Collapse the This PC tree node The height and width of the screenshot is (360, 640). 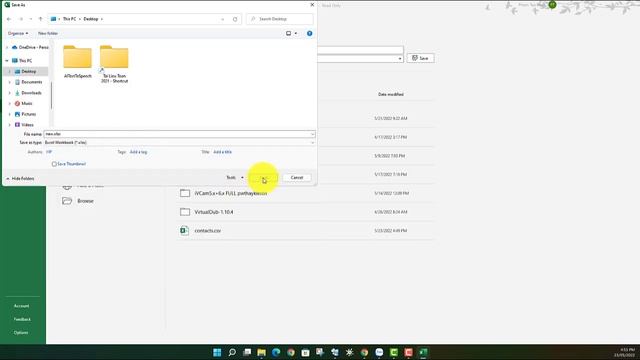tap(7, 60)
